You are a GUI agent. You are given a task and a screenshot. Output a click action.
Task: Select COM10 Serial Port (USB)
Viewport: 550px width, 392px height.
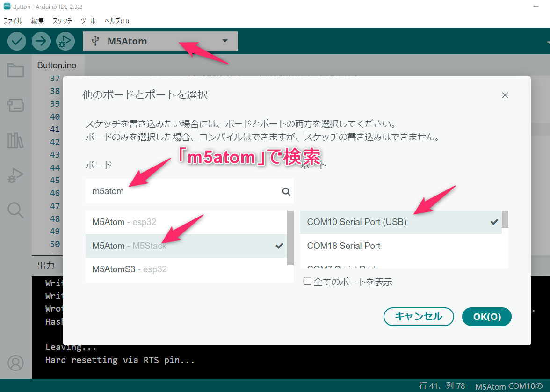pyautogui.click(x=401, y=222)
